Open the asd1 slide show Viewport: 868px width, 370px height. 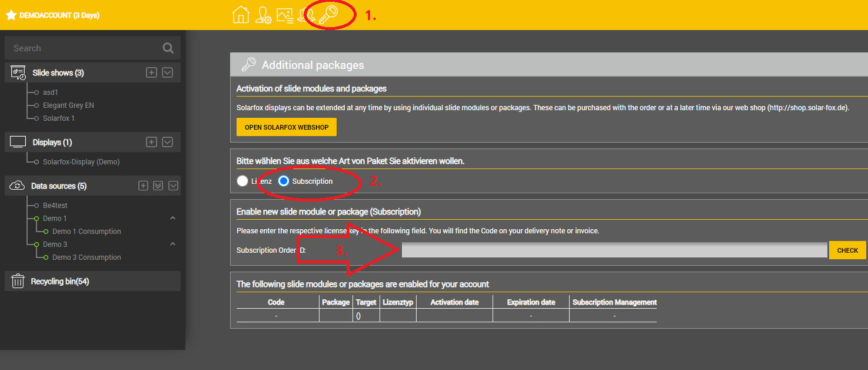point(51,92)
